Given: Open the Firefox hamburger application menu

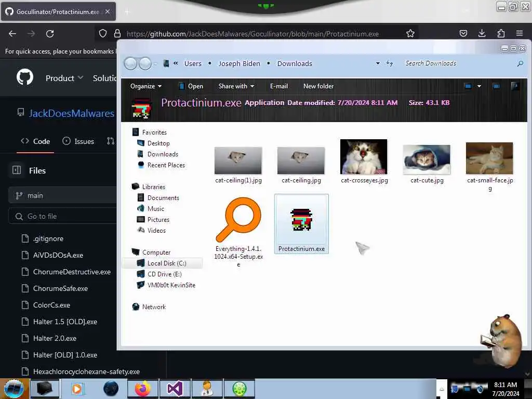Looking at the screenshot, I should click(x=520, y=33).
